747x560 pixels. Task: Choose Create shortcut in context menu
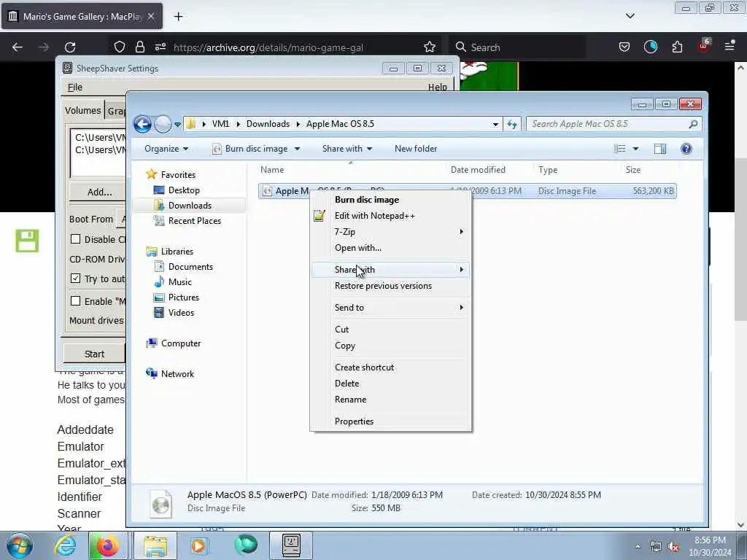pos(391,367)
